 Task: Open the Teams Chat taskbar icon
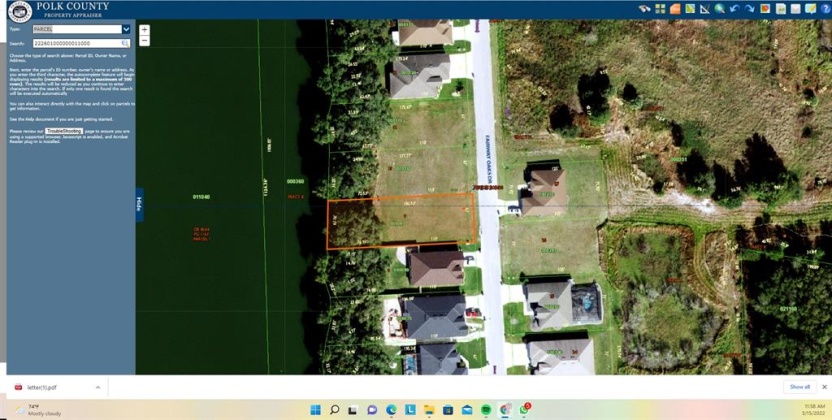point(372,409)
